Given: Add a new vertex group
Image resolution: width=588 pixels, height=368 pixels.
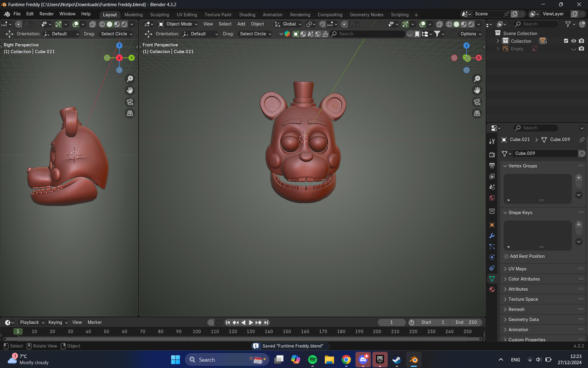Looking at the screenshot, I should point(579,178).
